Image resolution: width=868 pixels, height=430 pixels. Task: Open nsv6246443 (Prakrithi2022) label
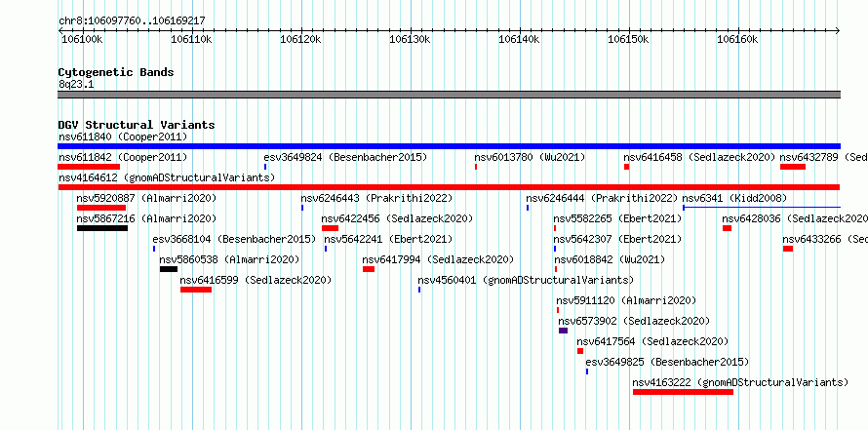(376, 198)
